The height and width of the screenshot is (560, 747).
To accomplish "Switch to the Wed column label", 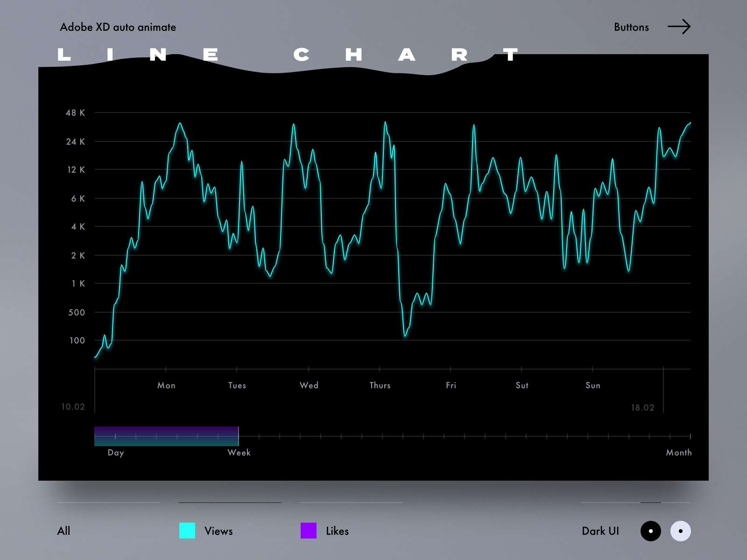I will (309, 385).
